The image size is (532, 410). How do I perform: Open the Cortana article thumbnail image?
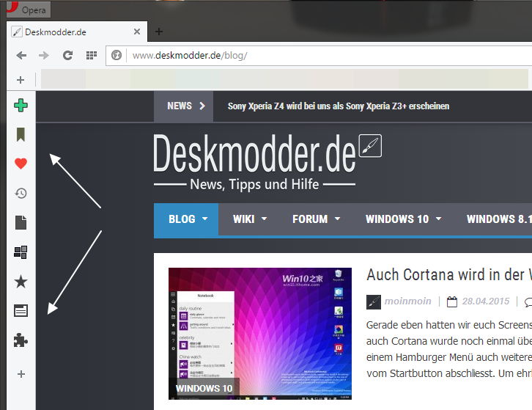pyautogui.click(x=260, y=334)
